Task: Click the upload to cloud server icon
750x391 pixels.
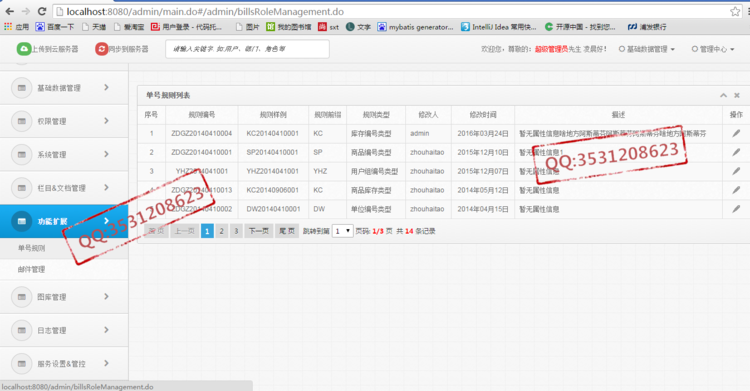Action: (23, 49)
